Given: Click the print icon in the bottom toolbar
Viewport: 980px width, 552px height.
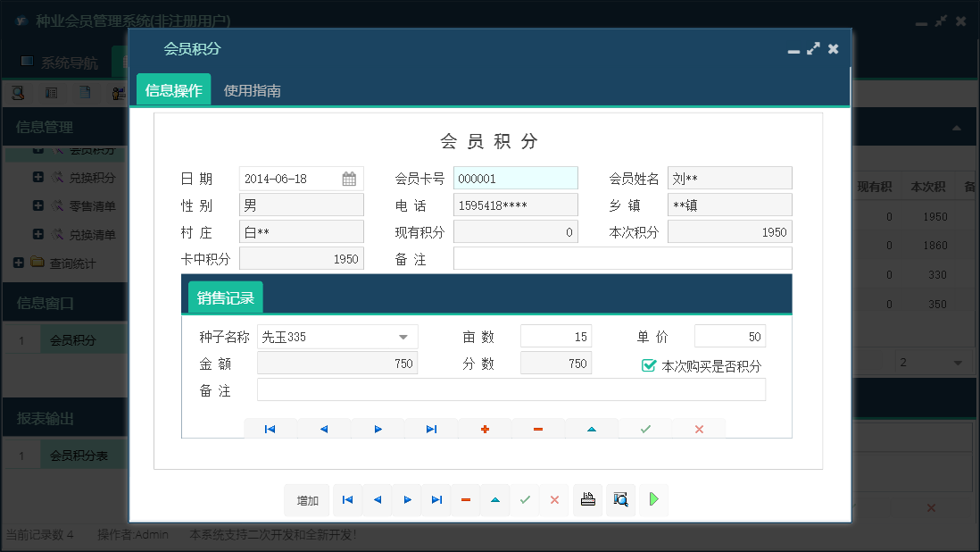Looking at the screenshot, I should point(587,500).
